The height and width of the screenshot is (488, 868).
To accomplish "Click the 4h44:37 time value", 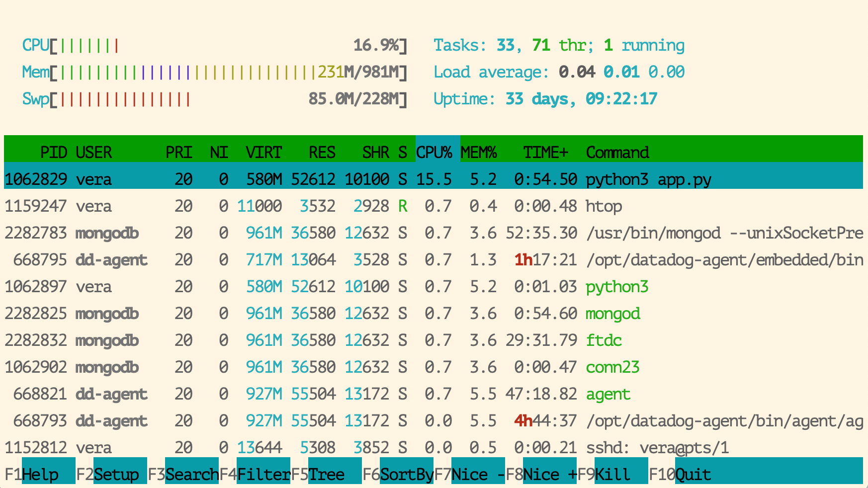I will click(x=546, y=421).
